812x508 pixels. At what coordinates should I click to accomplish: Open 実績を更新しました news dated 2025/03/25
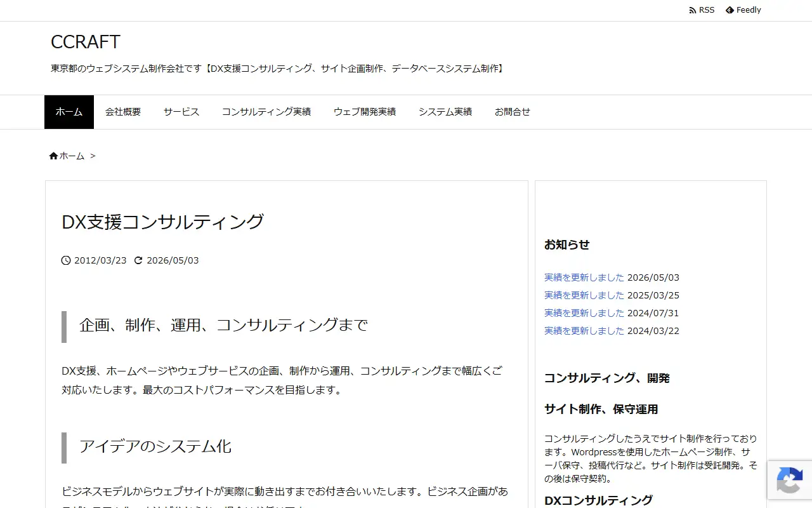click(x=584, y=295)
